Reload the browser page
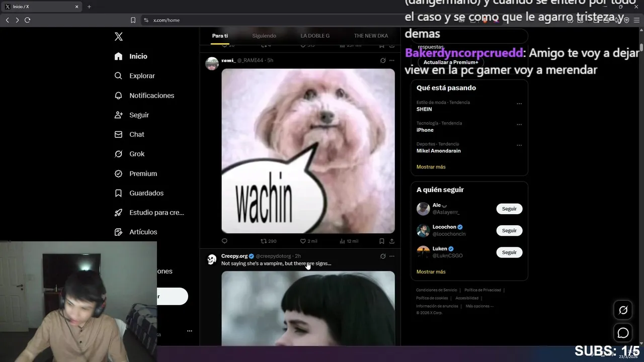The height and width of the screenshot is (362, 644). coord(27,20)
